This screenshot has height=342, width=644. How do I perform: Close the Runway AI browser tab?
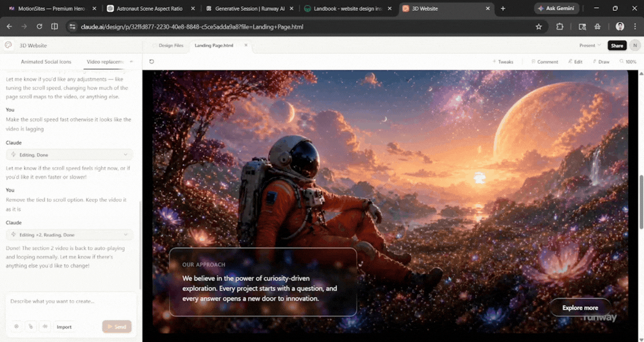pyautogui.click(x=292, y=8)
